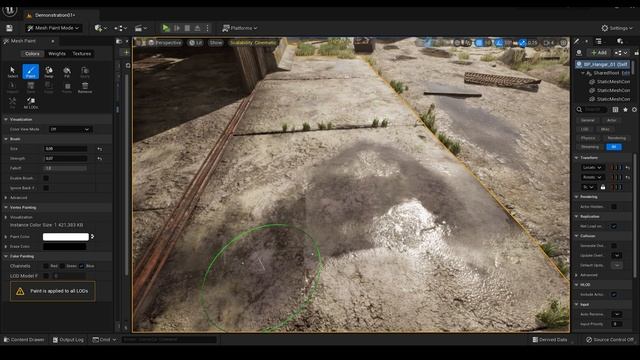Image resolution: width=640 pixels, height=360 pixels.
Task: Collapse the Visualization section
Action: [6, 120]
